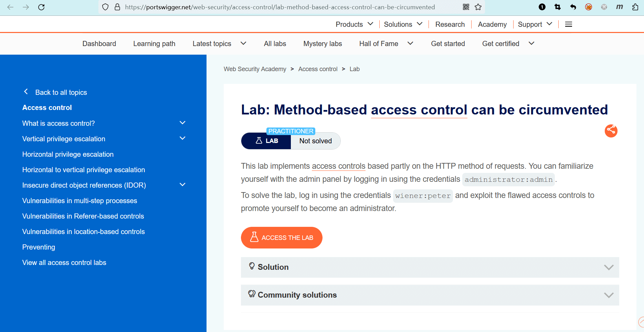Screen dimensions: 644x332
Task: Select the Dashboard menu item
Action: coord(99,44)
